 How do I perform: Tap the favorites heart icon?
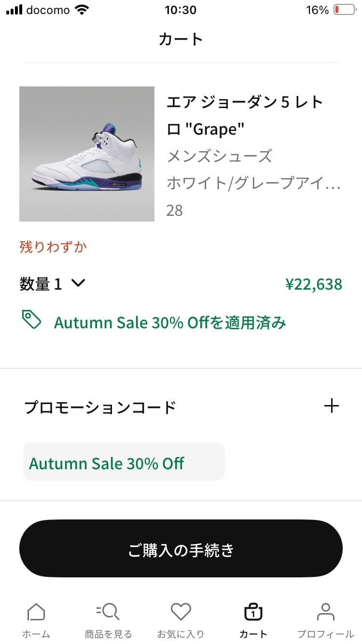click(x=181, y=612)
